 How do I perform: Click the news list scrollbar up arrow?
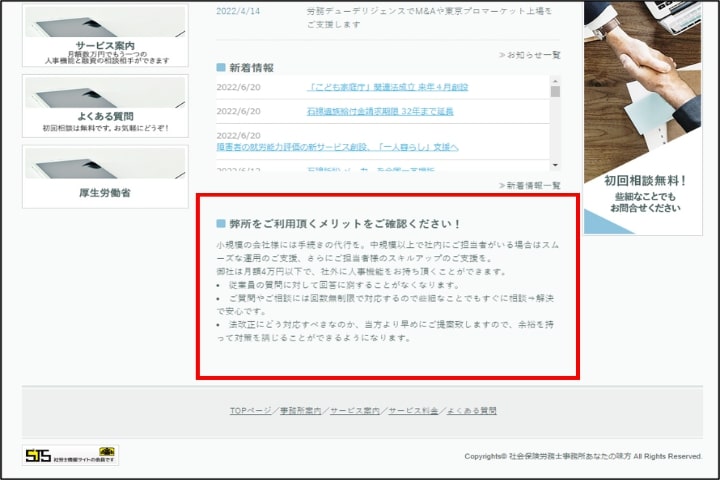(555, 81)
